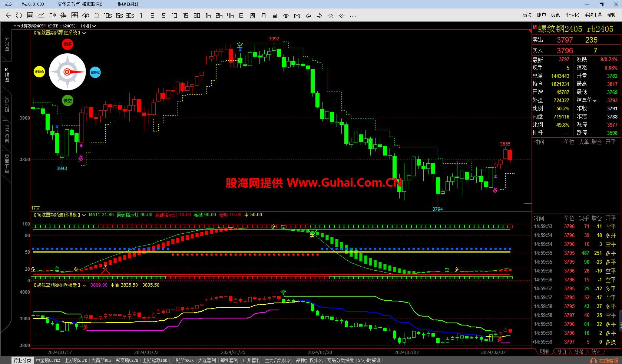Click the refresh icon in the toolbar
Image resolution: width=622 pixels, height=364 pixels.
click(x=19, y=16)
